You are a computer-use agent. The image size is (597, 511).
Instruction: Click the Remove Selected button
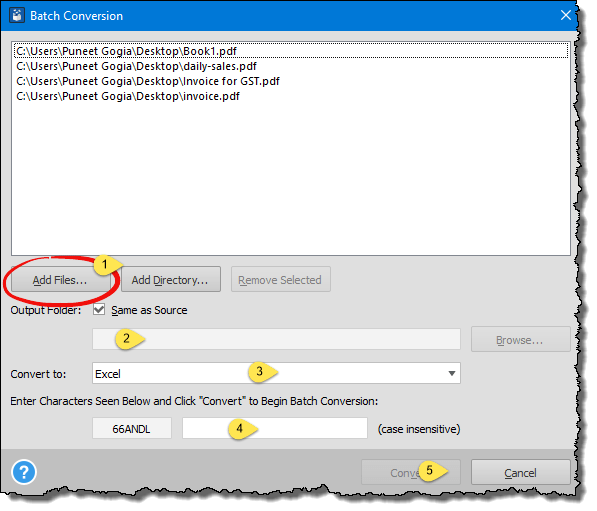(281, 279)
